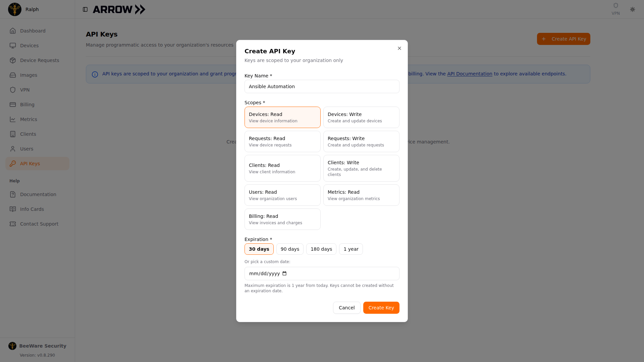Enable the Clients: Read scope
The width and height of the screenshot is (644, 362).
pos(282,168)
